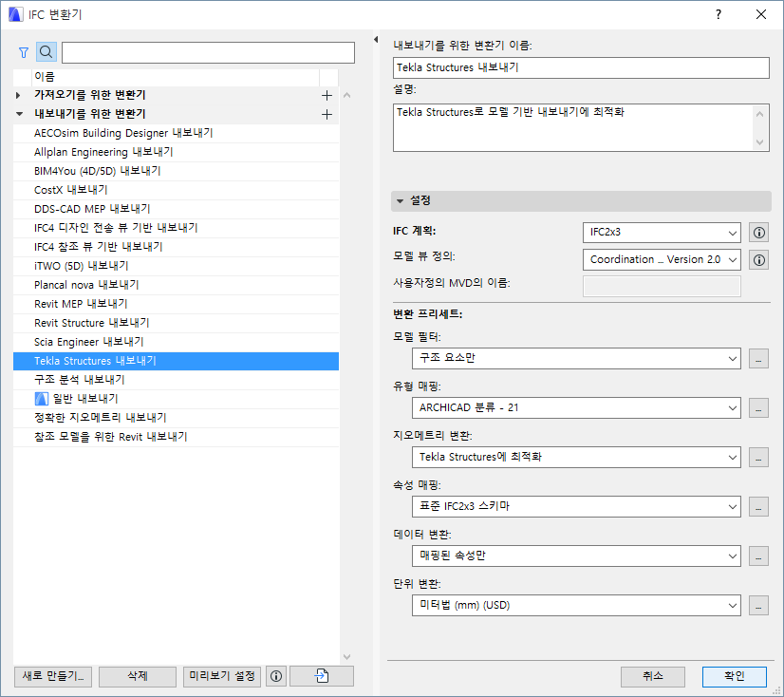Click the 삭제 button
This screenshot has height=697, width=784.
coord(138,676)
